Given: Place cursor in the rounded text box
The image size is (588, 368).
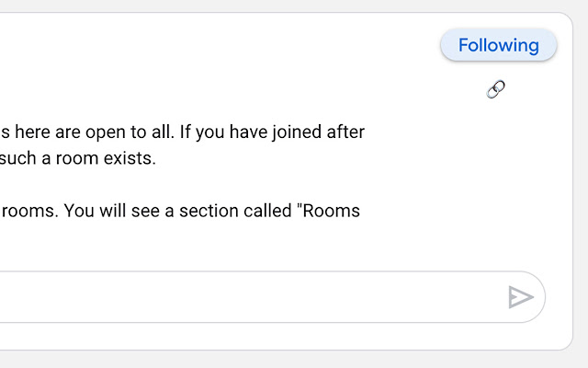Looking at the screenshot, I should pyautogui.click(x=248, y=297).
